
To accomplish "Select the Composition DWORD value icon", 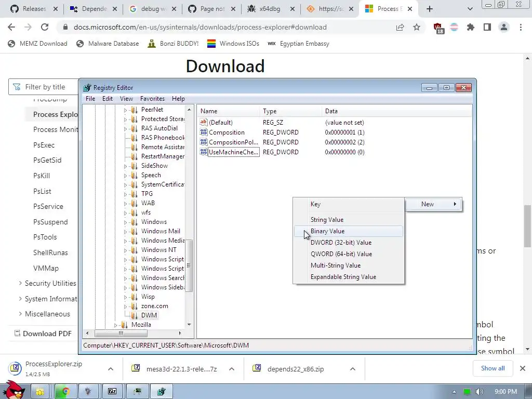I will pyautogui.click(x=204, y=132).
